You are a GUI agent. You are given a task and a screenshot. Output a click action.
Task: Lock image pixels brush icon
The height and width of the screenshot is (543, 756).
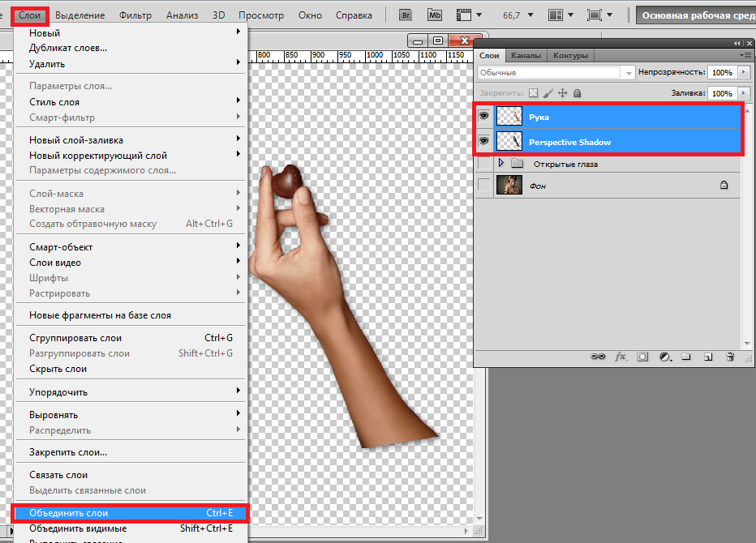coord(548,93)
